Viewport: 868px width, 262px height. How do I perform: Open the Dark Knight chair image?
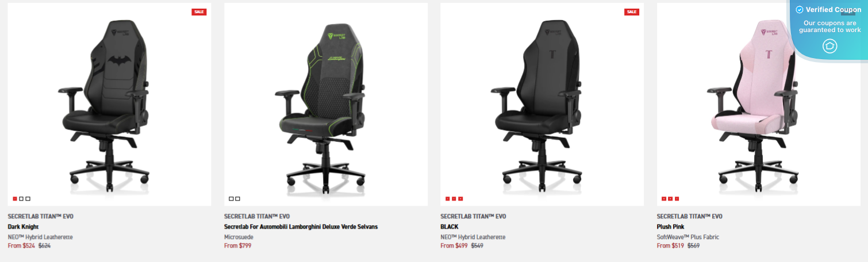point(109,105)
